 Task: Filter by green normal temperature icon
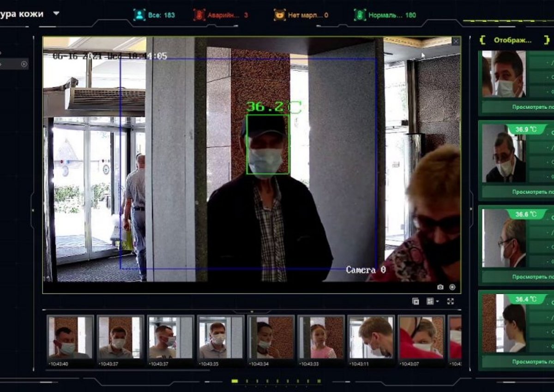360,15
